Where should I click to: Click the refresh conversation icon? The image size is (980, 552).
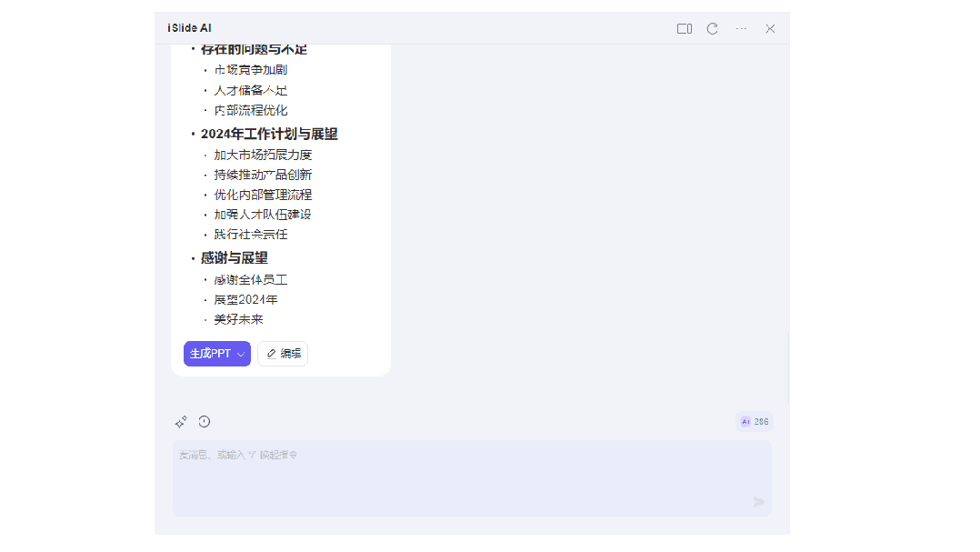tap(713, 29)
